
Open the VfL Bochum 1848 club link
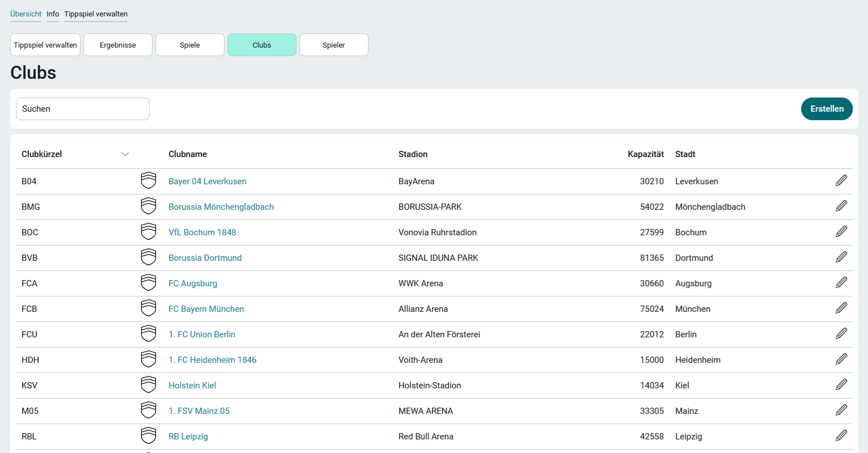(x=202, y=232)
